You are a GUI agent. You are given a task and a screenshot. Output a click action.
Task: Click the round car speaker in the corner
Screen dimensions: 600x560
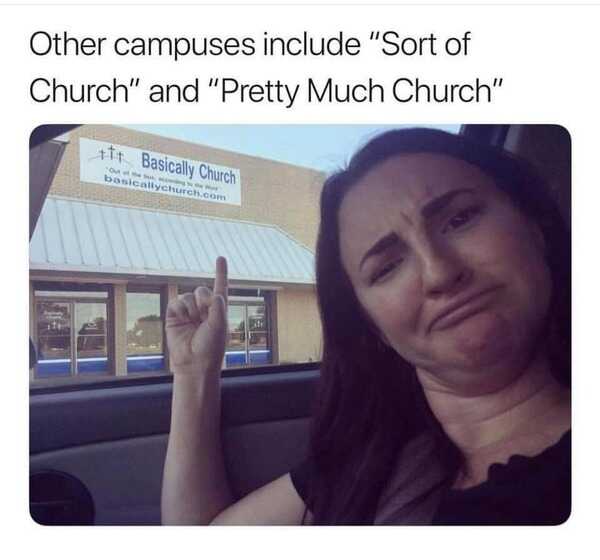pos(61,498)
